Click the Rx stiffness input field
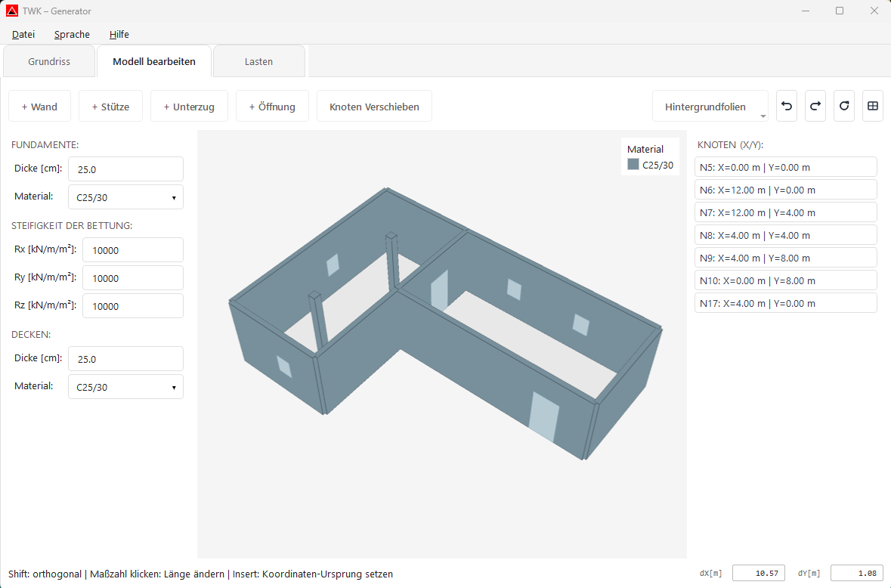 [x=132, y=249]
